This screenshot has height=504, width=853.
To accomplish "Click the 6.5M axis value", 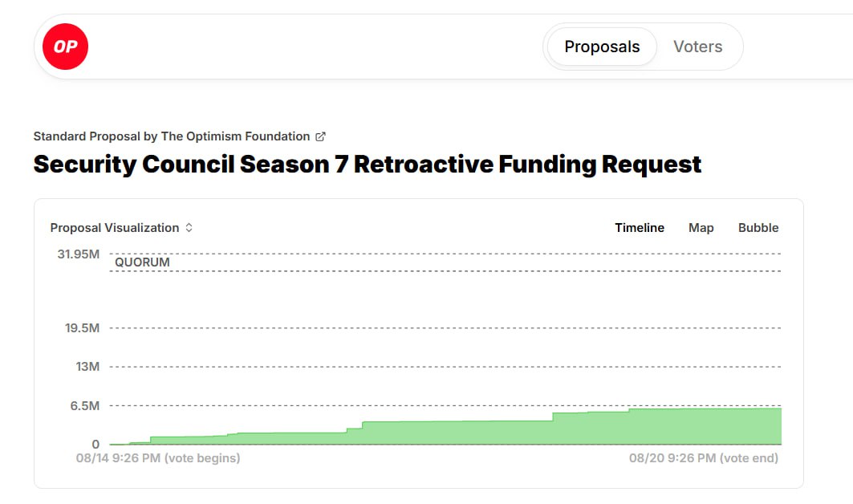I will [85, 406].
